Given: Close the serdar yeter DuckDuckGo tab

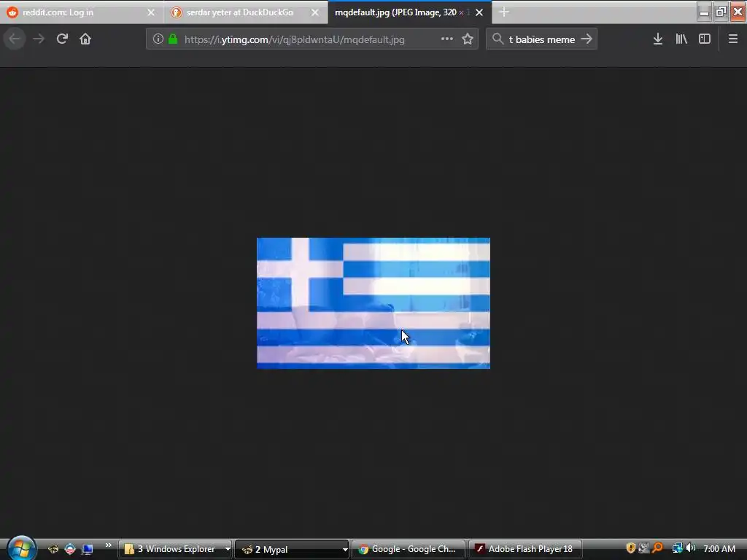Looking at the screenshot, I should pyautogui.click(x=315, y=12).
